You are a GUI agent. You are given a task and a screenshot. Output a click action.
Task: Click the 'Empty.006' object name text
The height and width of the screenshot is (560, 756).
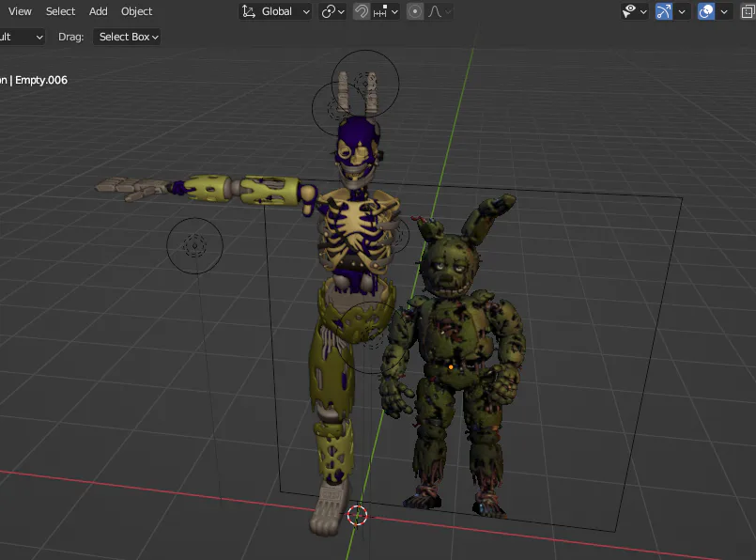click(x=41, y=80)
